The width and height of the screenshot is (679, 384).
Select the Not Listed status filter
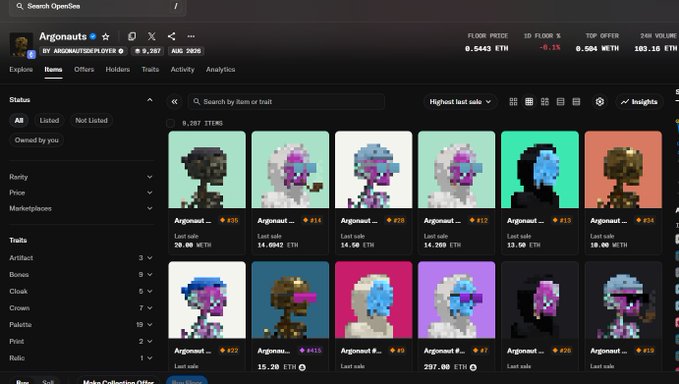(x=91, y=120)
